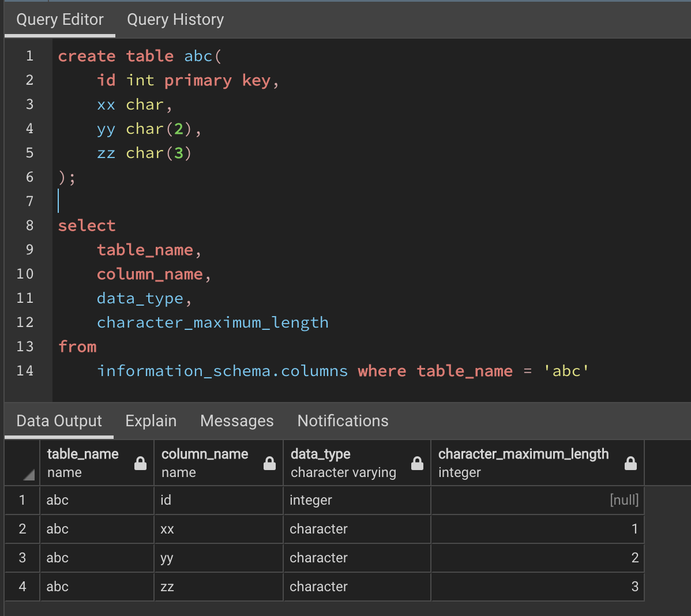The width and height of the screenshot is (691, 616).
Task: Open the Explain tab
Action: [x=151, y=421]
